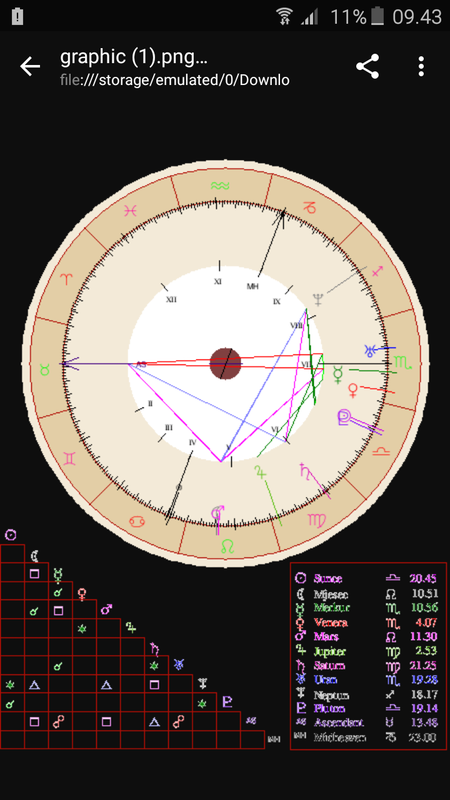Tap the 'Jupiter' legend label
Image resolution: width=450 pixels, height=800 pixels.
pyautogui.click(x=330, y=652)
